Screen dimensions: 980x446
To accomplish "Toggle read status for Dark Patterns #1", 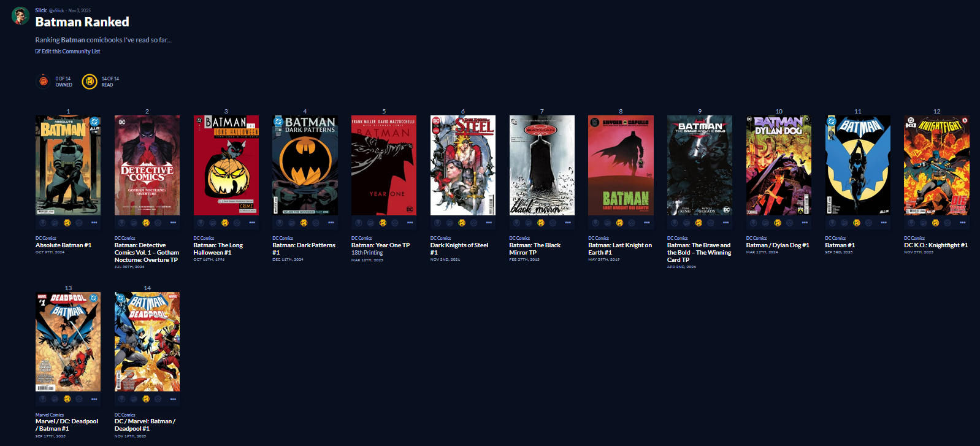I will pos(304,223).
